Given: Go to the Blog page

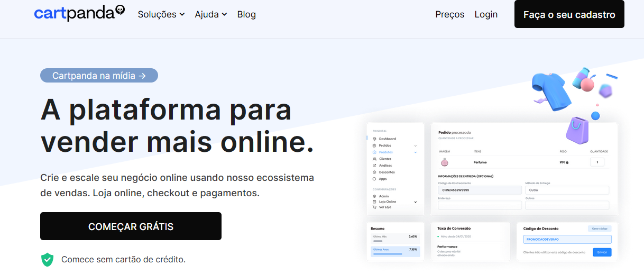Looking at the screenshot, I should [x=246, y=14].
